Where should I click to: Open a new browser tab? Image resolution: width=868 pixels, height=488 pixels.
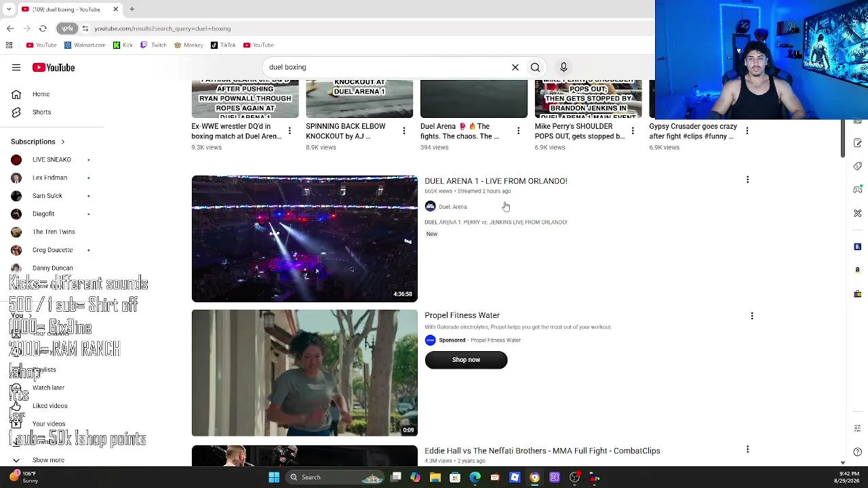coord(132,9)
